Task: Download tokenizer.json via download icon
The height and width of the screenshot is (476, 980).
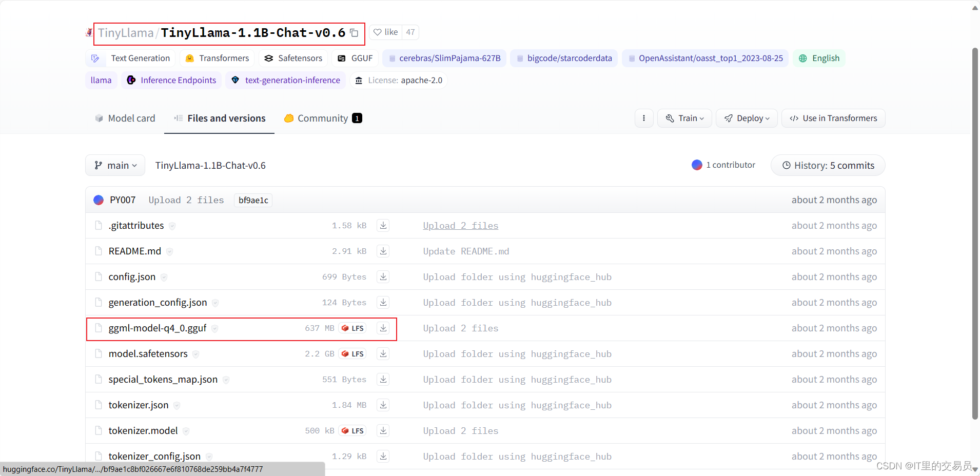Action: [x=383, y=405]
